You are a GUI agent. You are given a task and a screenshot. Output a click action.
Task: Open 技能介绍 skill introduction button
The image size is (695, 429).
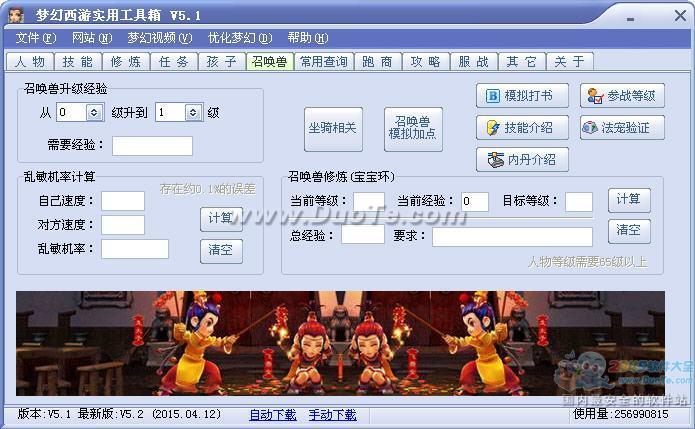pos(522,128)
